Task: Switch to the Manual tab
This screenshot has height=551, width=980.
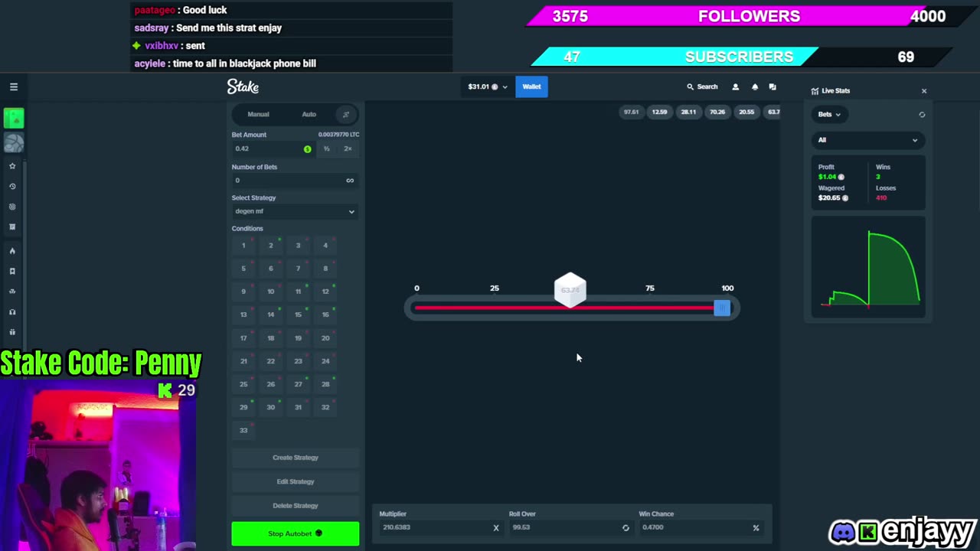Action: 258,114
